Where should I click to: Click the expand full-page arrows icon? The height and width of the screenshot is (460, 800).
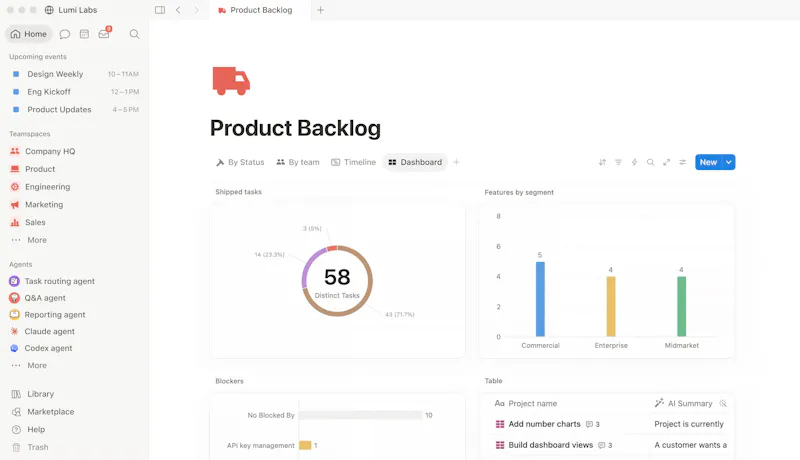666,162
